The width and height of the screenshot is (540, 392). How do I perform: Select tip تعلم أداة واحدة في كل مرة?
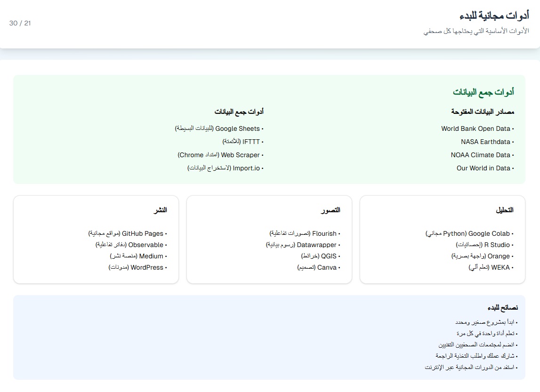coord(487,333)
